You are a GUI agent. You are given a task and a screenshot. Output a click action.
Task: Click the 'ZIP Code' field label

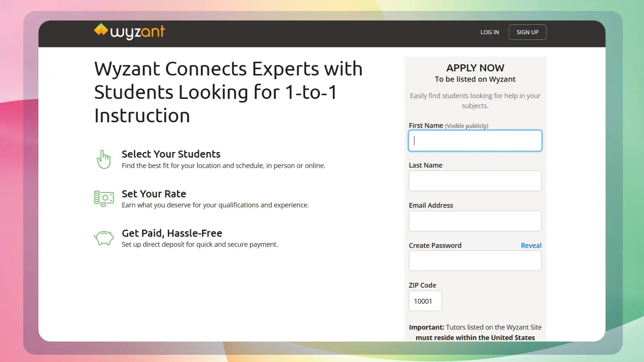pos(422,285)
